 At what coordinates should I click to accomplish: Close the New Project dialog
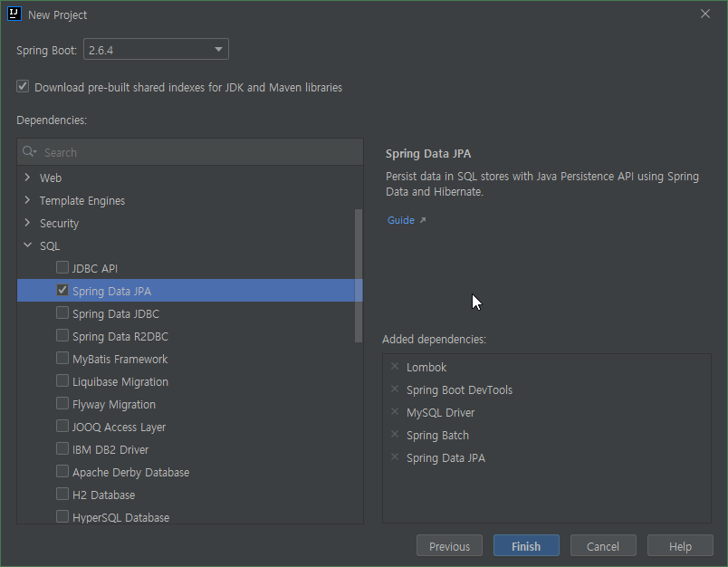[x=705, y=14]
